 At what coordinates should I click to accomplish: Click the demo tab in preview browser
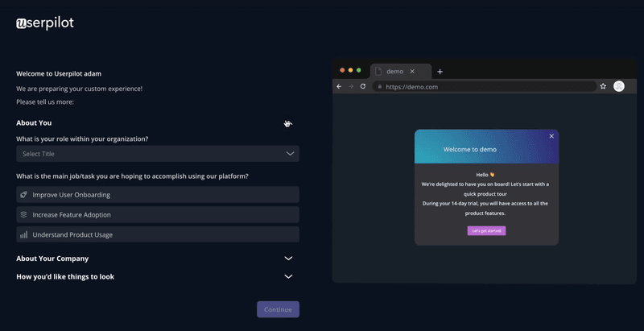click(400, 72)
